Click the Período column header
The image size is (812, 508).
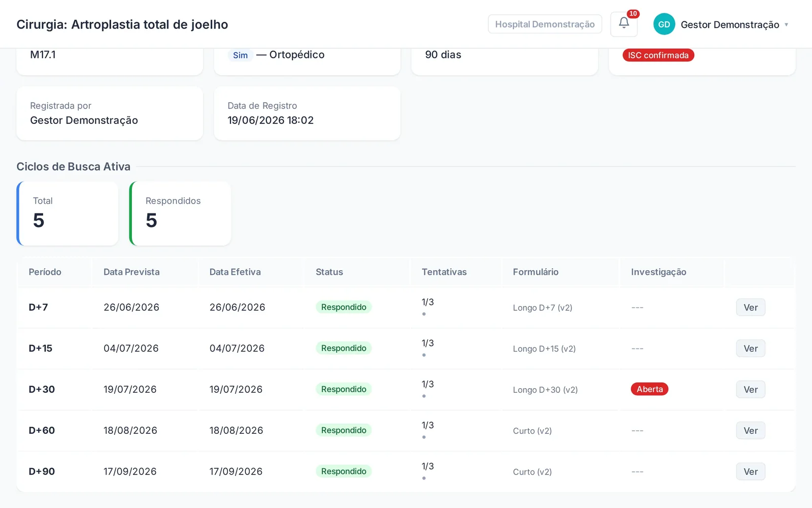point(45,272)
